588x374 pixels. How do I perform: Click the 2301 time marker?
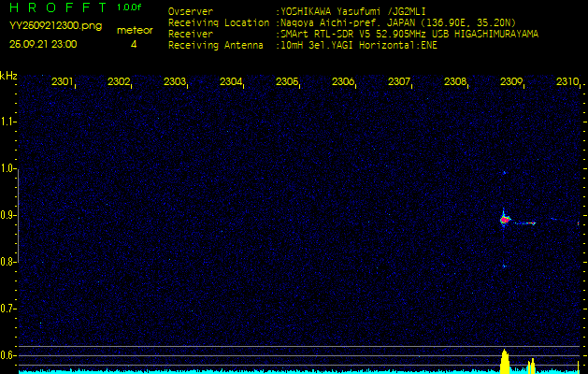pyautogui.click(x=63, y=82)
